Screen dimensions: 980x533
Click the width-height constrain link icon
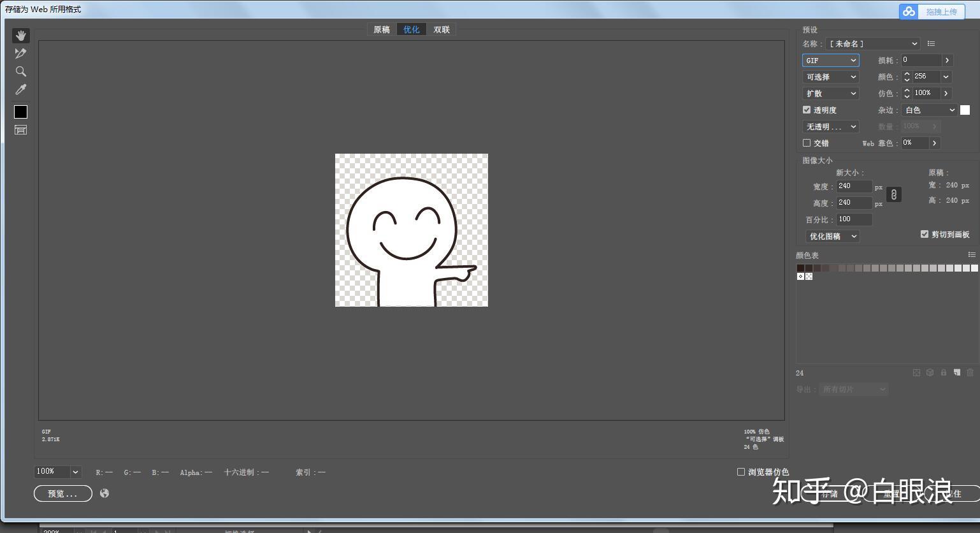pos(894,194)
